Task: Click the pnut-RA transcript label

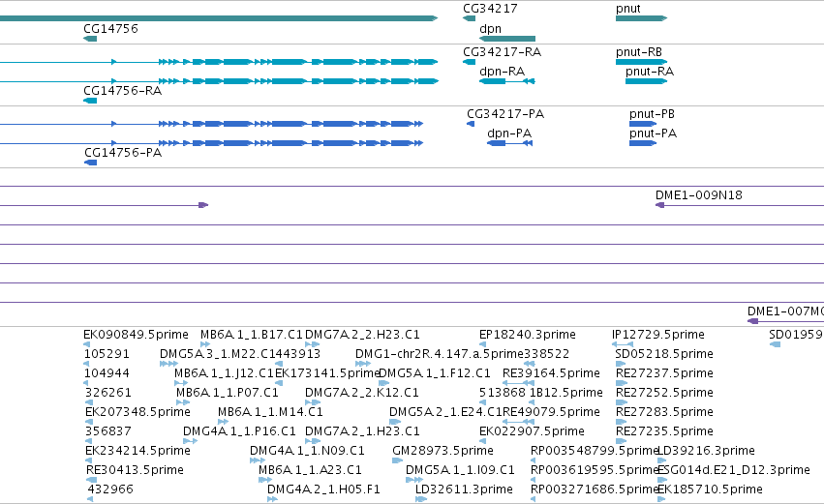Action: pyautogui.click(x=650, y=72)
